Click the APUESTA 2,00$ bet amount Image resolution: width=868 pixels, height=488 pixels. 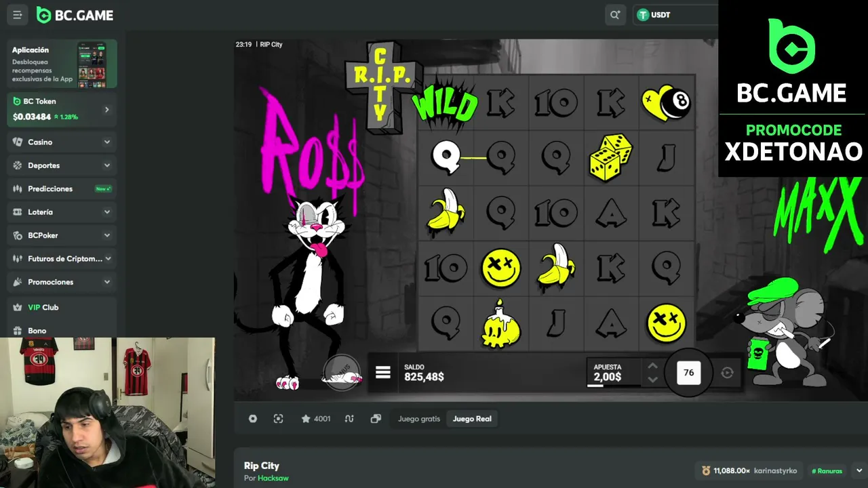click(608, 373)
